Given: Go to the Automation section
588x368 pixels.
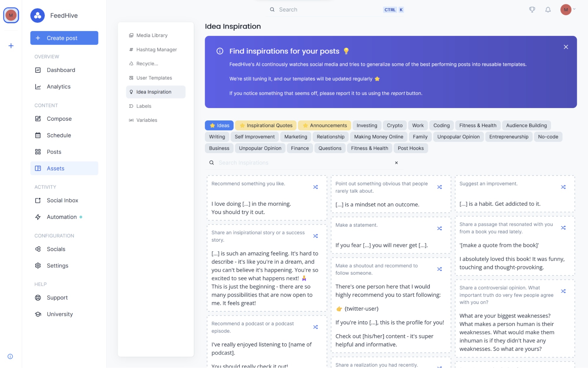Looking at the screenshot, I should [x=61, y=217].
